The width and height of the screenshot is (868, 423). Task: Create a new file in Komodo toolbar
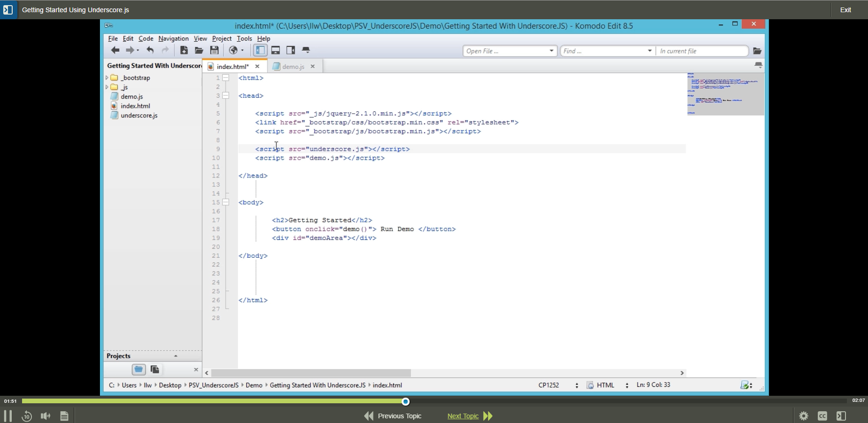tap(184, 50)
